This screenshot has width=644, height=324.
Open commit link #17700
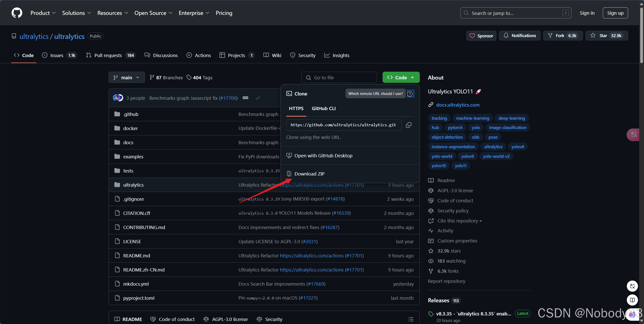228,98
